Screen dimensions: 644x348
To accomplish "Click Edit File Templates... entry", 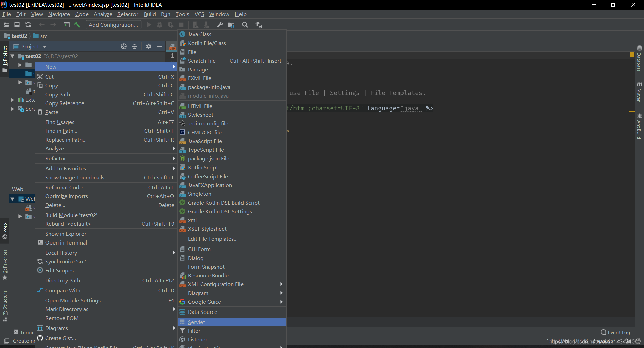I will point(232,239).
